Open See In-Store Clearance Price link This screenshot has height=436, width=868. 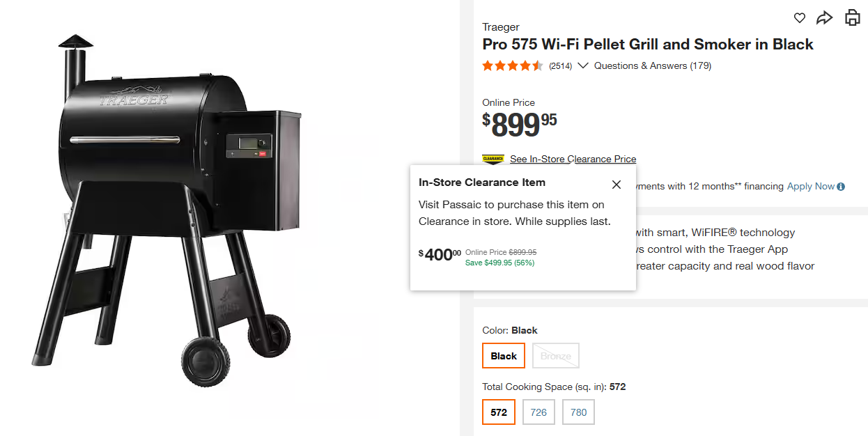click(573, 159)
